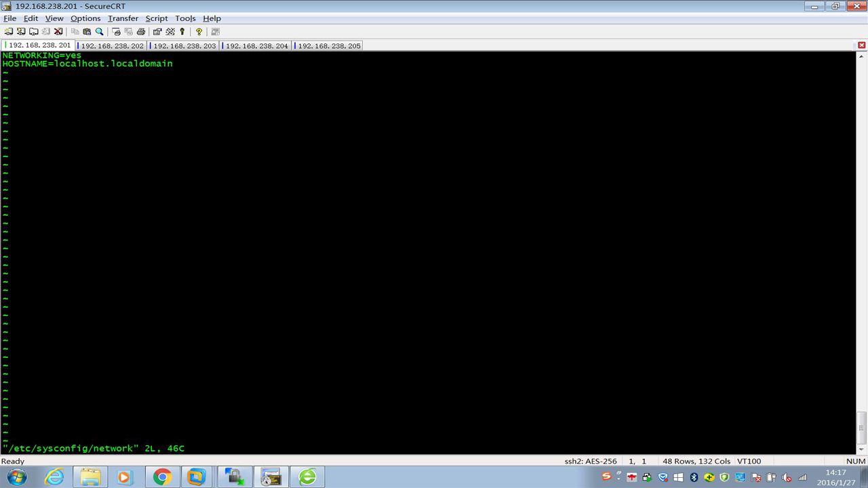This screenshot has height=488, width=868.
Task: Open the View menu
Action: pos(54,18)
